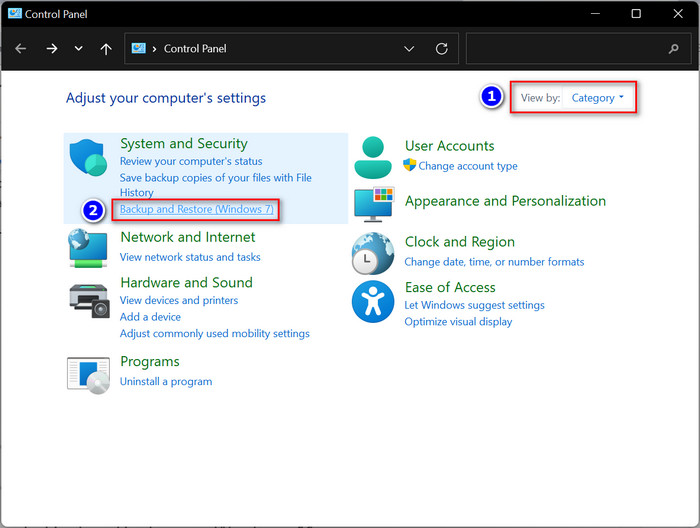Click View network status and tasks
Viewport: 700px width, 528px height.
tap(190, 257)
